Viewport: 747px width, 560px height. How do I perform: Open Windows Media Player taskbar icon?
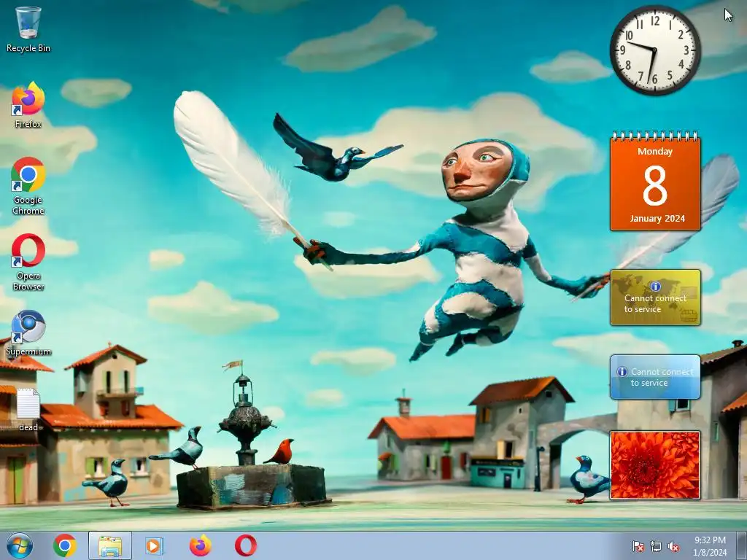tap(155, 545)
